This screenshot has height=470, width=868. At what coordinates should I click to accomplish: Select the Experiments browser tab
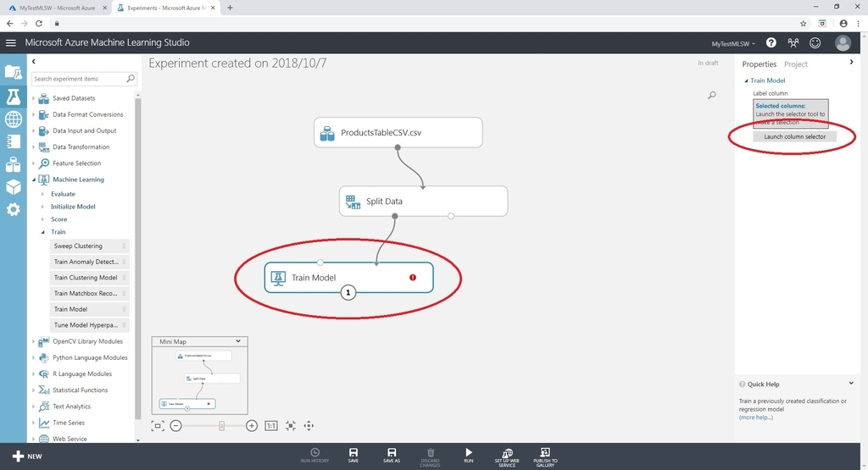point(166,8)
